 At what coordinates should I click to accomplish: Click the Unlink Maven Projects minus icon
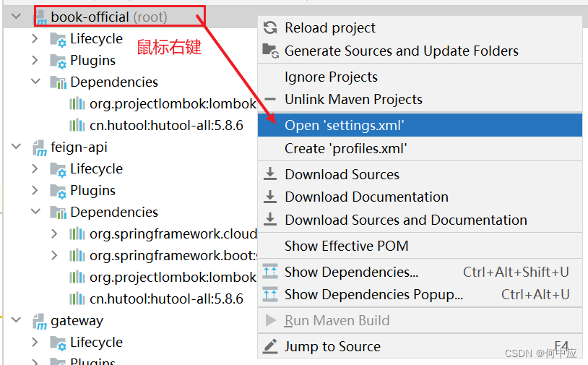click(270, 100)
